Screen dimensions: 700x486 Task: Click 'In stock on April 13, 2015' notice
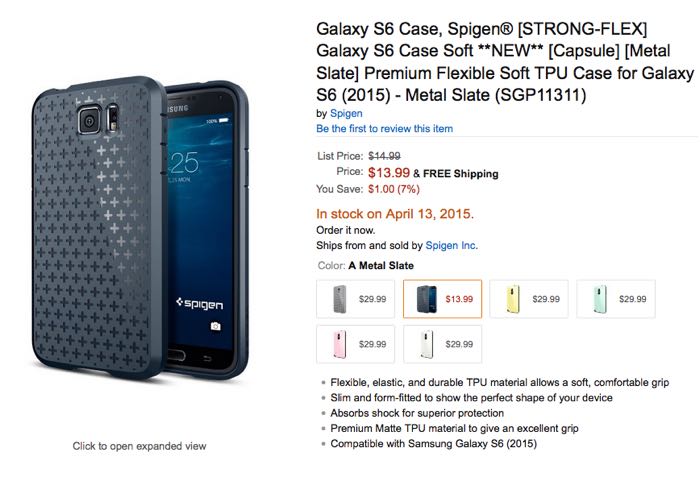click(395, 213)
